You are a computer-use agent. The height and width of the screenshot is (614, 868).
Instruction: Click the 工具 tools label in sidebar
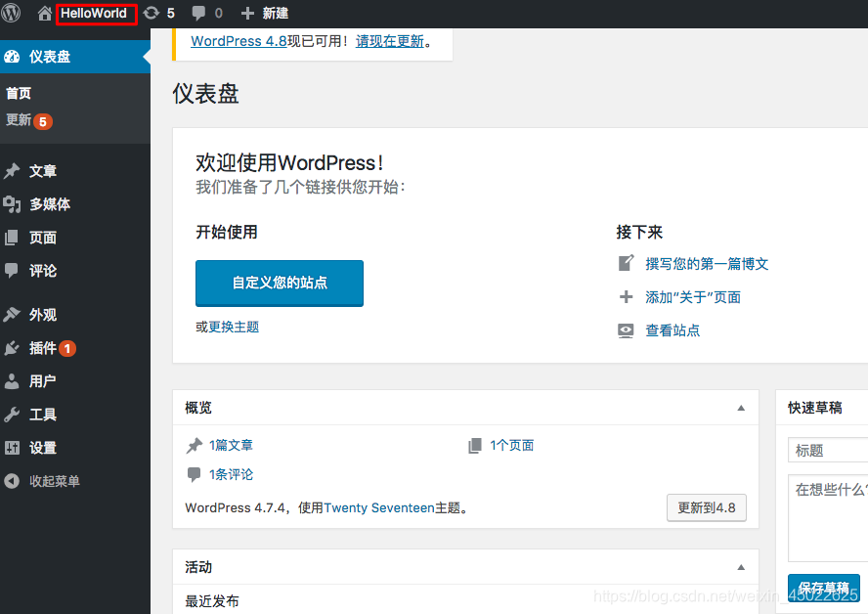[x=43, y=415]
